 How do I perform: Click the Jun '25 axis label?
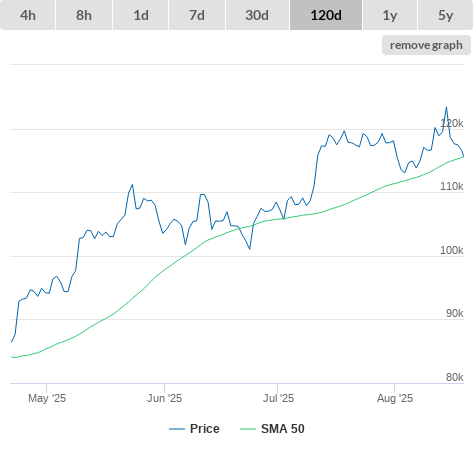coord(165,398)
